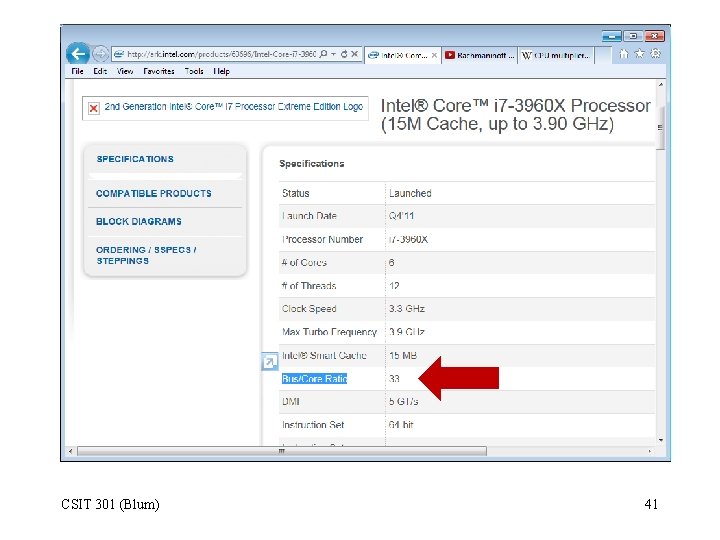Viewport: 720px width, 540px height.
Task: Click the 5 GT/s DMI value
Action: point(403,401)
